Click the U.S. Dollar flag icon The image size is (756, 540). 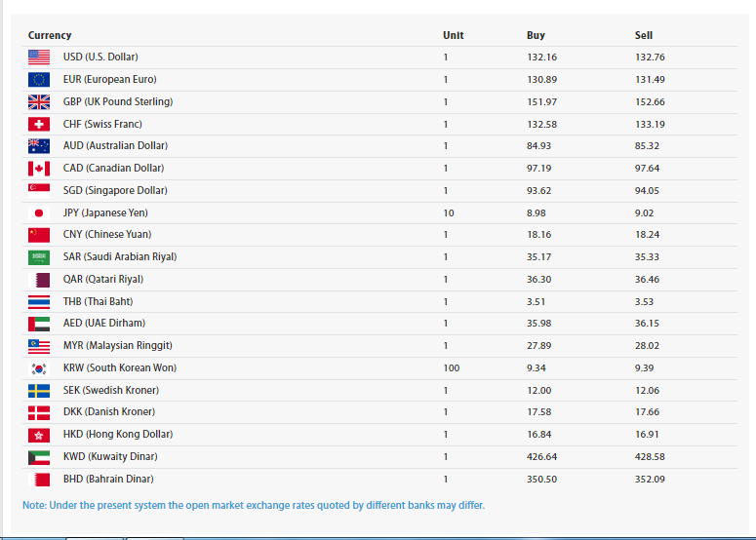(39, 58)
